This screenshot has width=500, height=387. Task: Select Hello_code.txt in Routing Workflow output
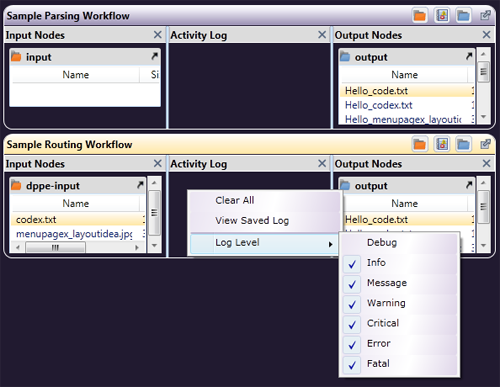click(x=407, y=219)
